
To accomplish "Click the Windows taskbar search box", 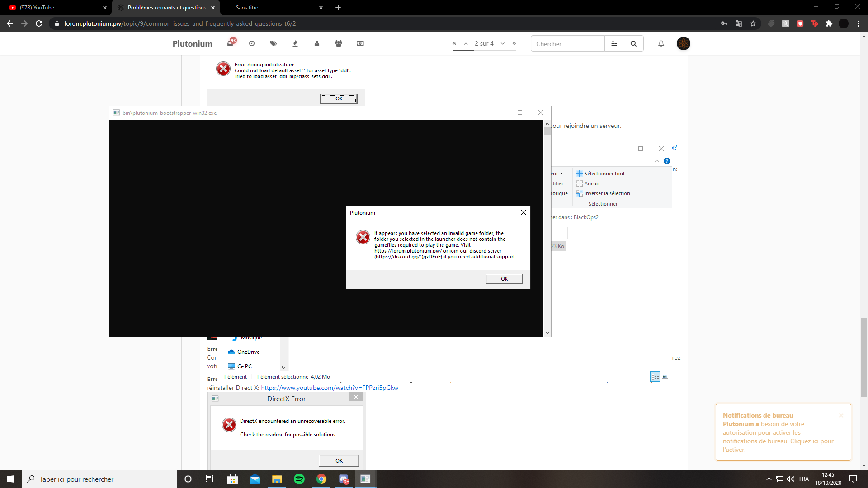I will coord(99,479).
